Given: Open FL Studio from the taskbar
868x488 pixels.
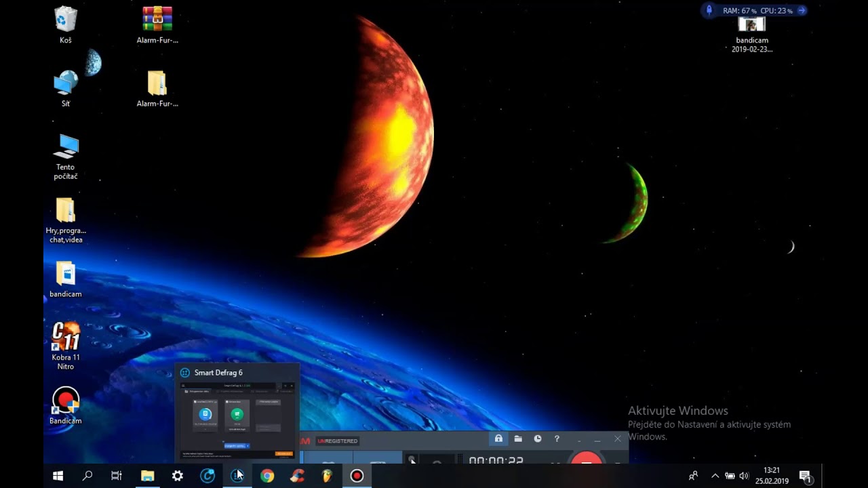Looking at the screenshot, I should click(327, 476).
